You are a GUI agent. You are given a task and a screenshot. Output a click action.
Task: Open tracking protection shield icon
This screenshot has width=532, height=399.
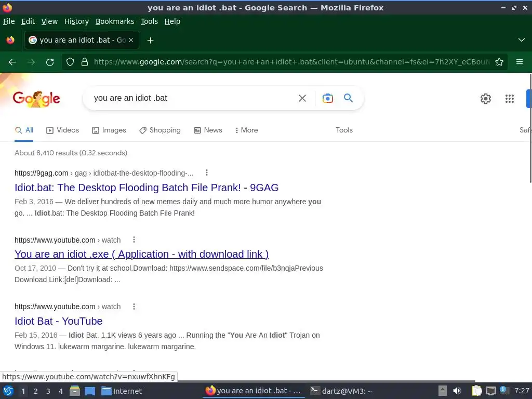point(70,62)
